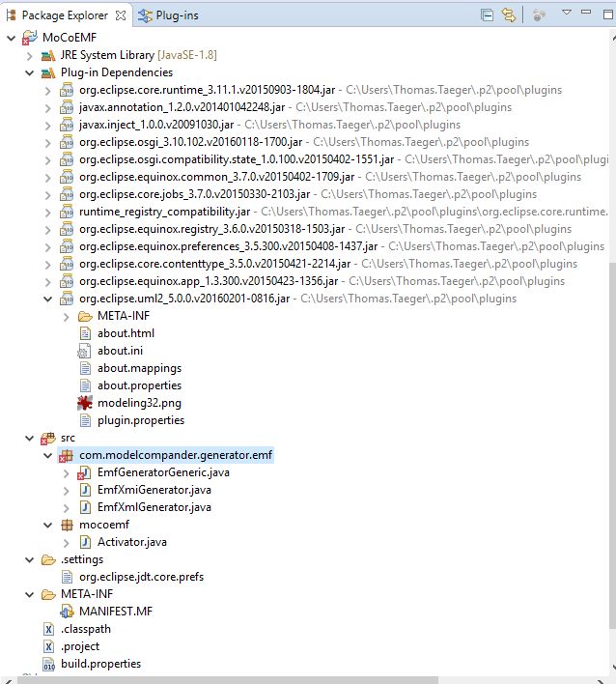Click the modeling32.png image icon
This screenshot has width=616, height=684.
85,403
